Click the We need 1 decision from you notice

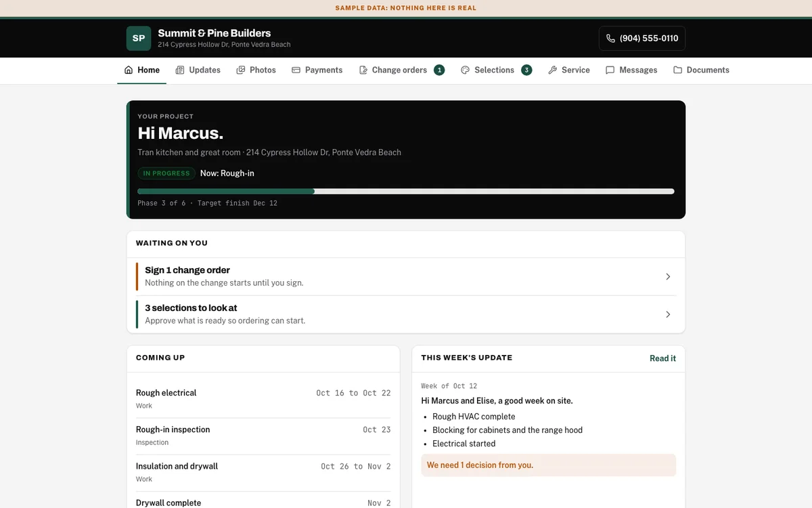tap(548, 465)
